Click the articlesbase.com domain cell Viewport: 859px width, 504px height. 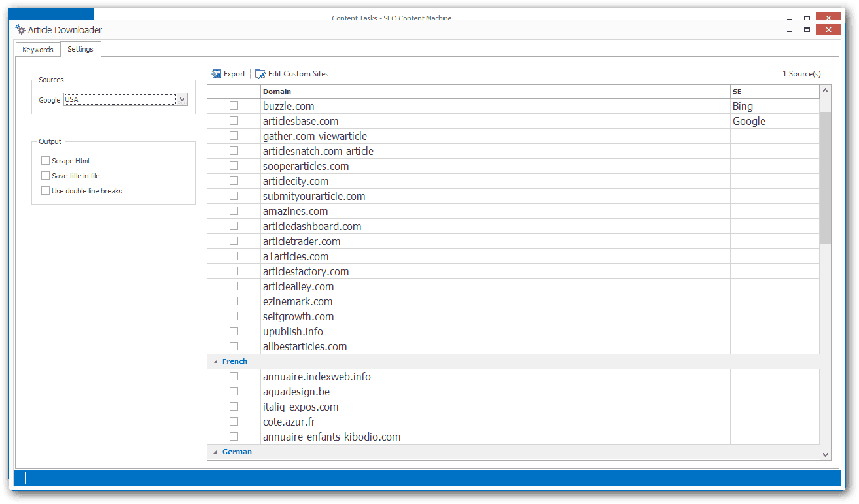pos(495,121)
